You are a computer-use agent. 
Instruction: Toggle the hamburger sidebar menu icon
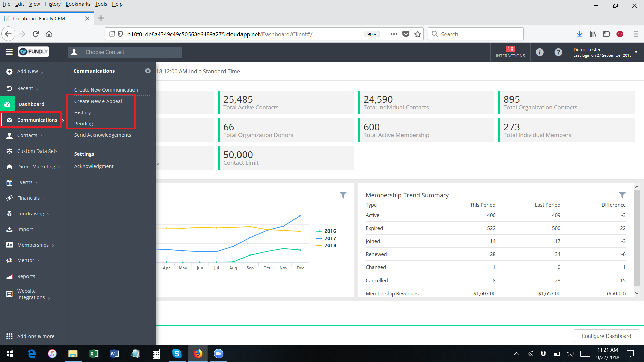[9, 52]
